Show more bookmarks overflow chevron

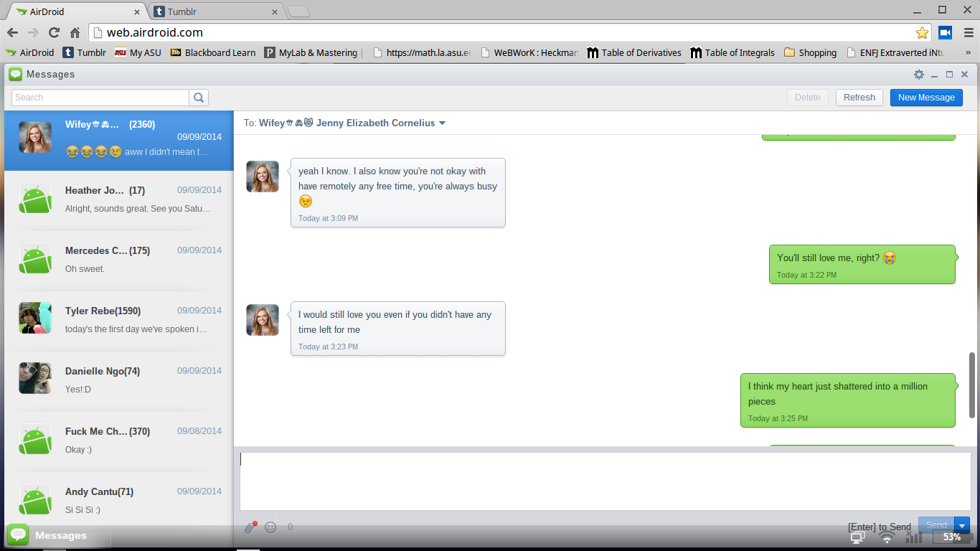click(969, 52)
